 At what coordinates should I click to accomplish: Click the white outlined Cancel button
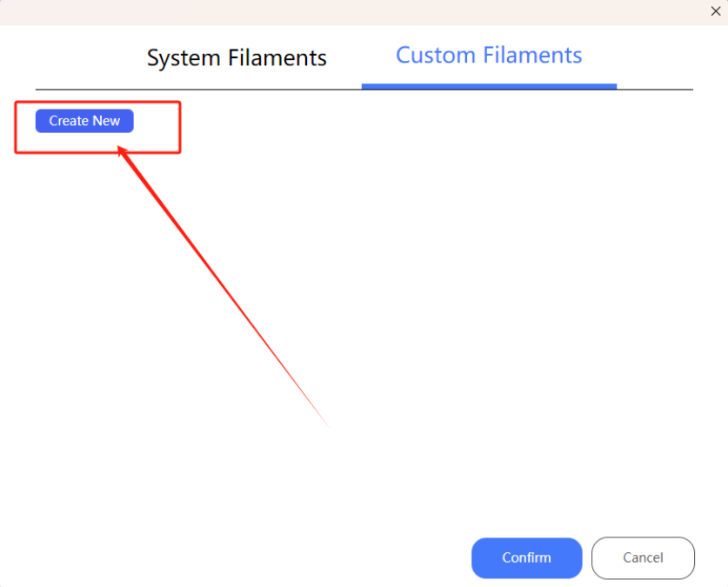pos(643,557)
